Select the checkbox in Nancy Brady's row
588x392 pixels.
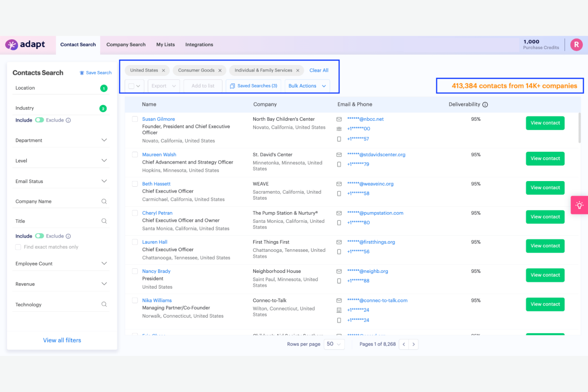tap(135, 271)
